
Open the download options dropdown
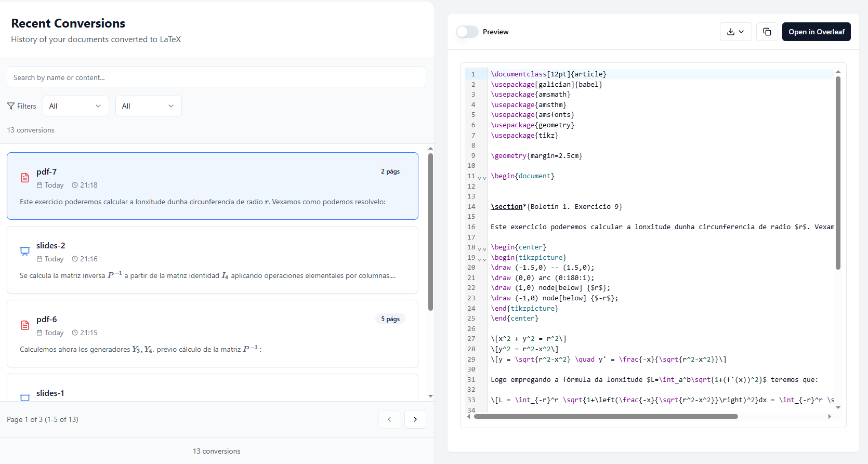(736, 32)
